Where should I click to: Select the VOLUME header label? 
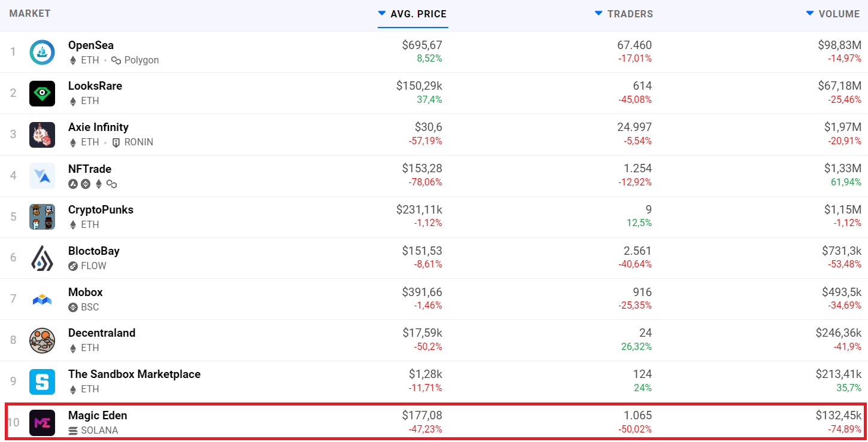click(x=839, y=14)
